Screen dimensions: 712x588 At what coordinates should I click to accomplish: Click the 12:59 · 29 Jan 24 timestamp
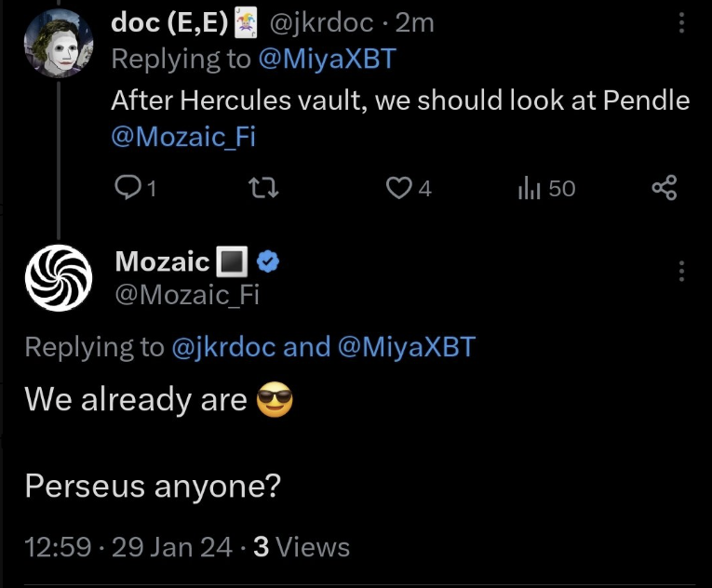[x=128, y=546]
